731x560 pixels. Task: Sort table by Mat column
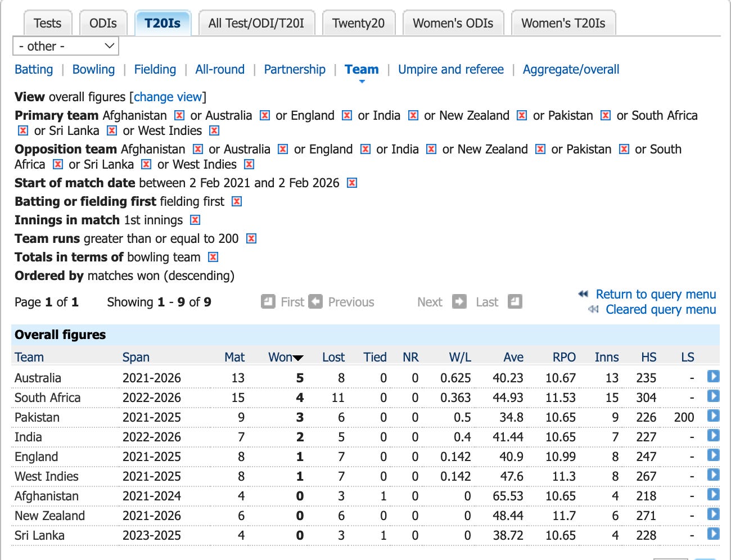pyautogui.click(x=234, y=357)
